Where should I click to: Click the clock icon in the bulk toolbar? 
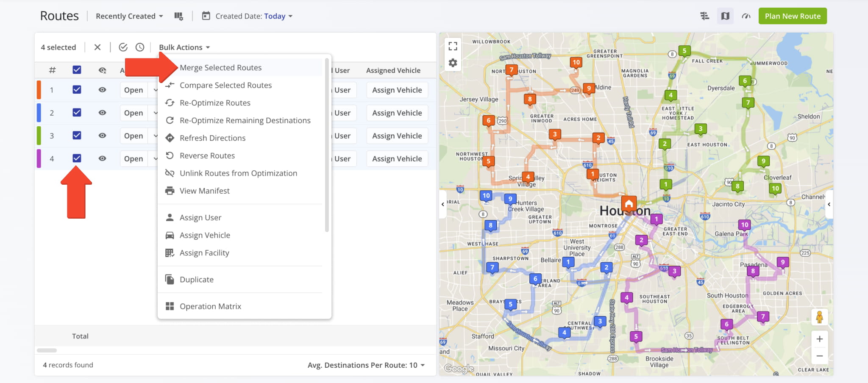pos(140,47)
